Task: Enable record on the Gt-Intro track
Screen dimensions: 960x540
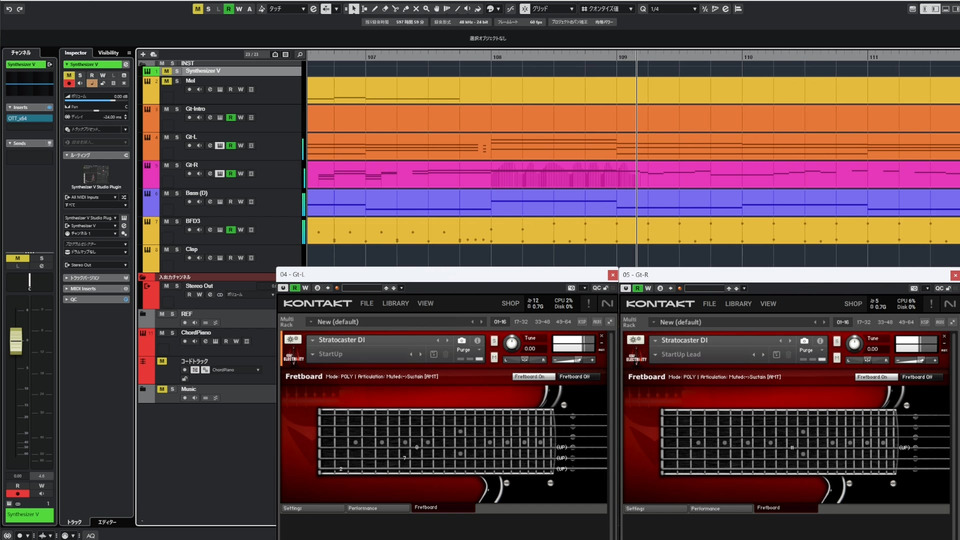Action: tap(189, 118)
